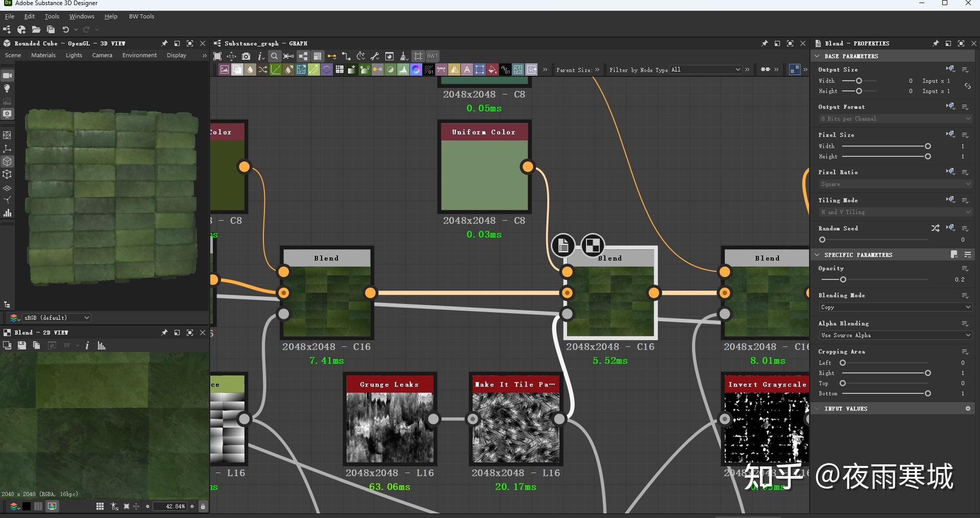This screenshot has height=518, width=980.
Task: Add a Levels node from the toolbar
Action: [403, 69]
